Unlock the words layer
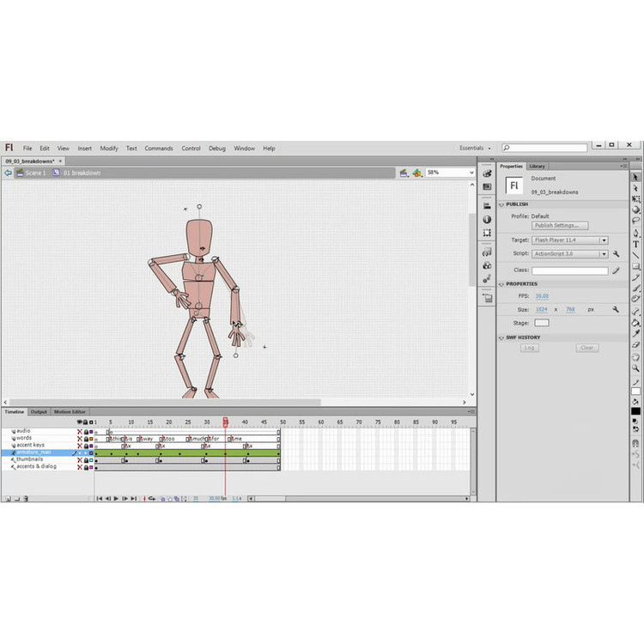The width and height of the screenshot is (644, 644). 86,438
